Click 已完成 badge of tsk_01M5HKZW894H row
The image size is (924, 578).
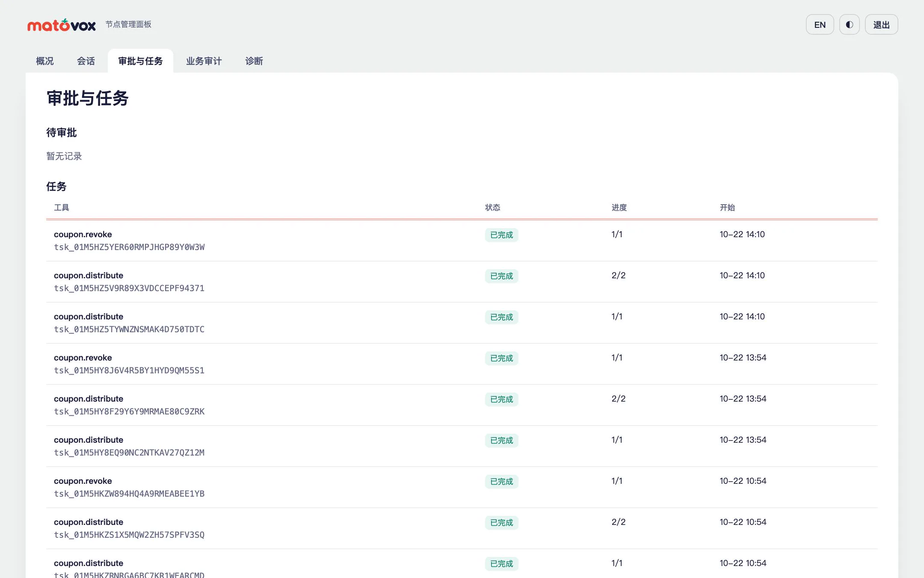(x=501, y=482)
